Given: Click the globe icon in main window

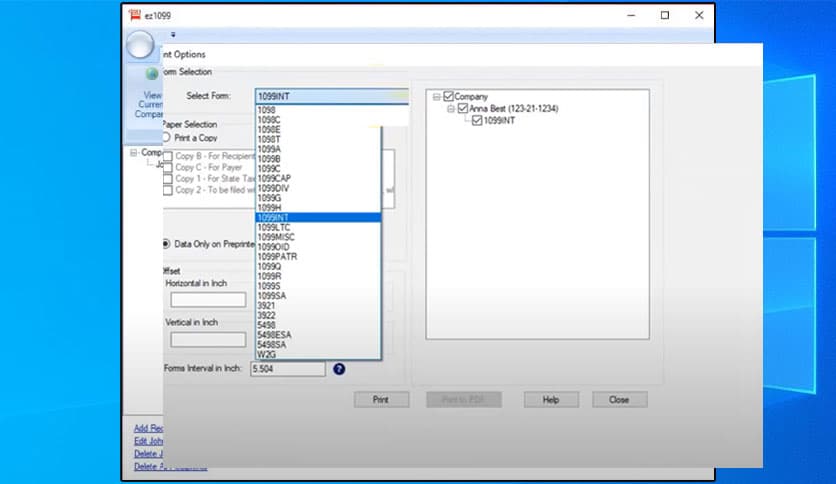Looking at the screenshot, I should (151, 74).
